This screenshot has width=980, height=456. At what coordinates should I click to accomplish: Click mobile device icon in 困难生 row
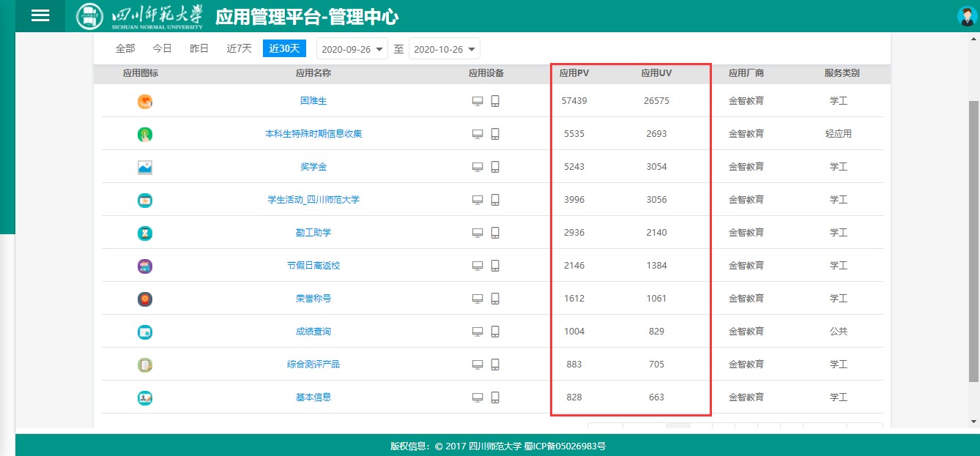(495, 101)
